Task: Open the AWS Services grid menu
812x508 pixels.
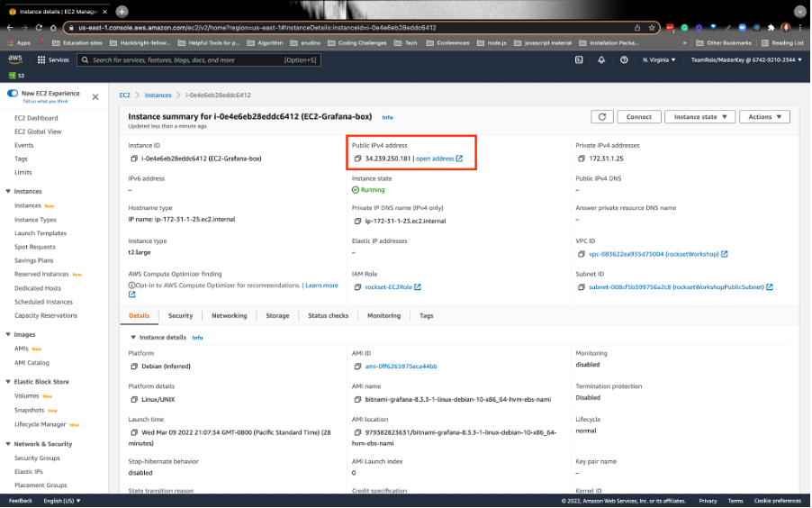Action: click(53, 60)
